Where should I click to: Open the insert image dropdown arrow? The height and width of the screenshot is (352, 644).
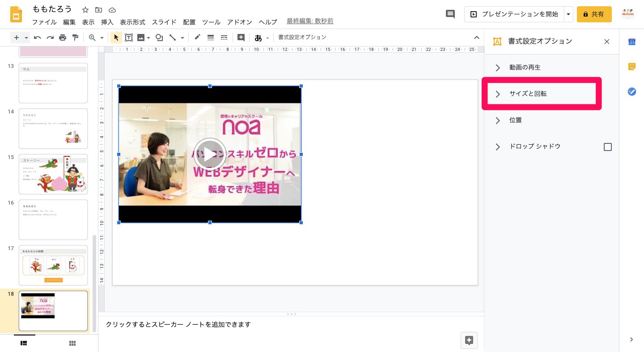pos(148,38)
